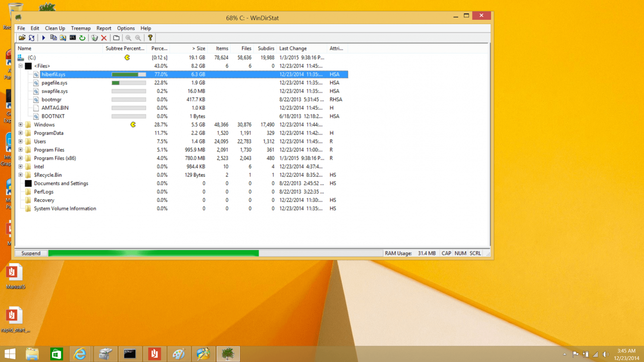Click the Open folder toolbar icon
Image resolution: width=644 pixels, height=362 pixels.
coord(22,38)
